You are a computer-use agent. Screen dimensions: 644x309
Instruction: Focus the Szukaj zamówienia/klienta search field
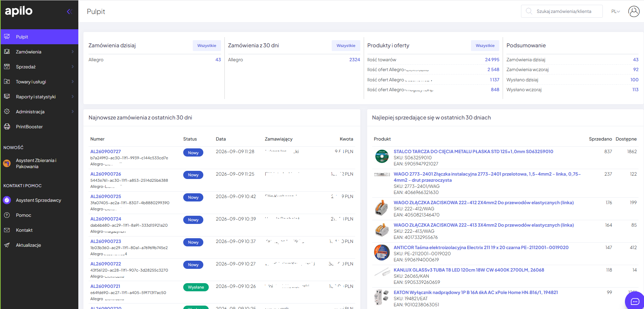click(562, 11)
